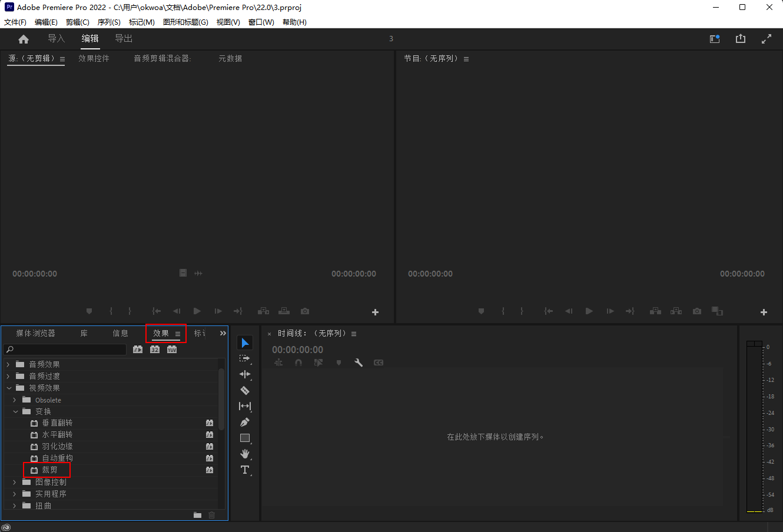Click the effects panel vertical scrollbar

point(221,399)
